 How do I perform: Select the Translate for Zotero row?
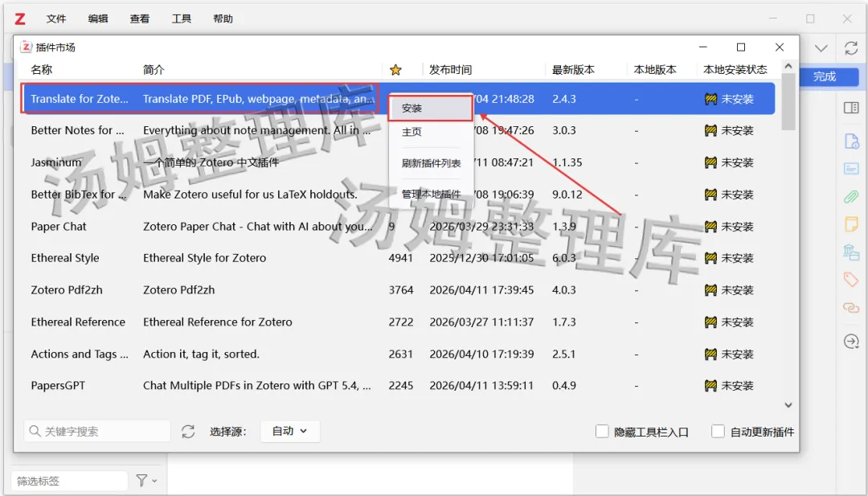(x=397, y=99)
